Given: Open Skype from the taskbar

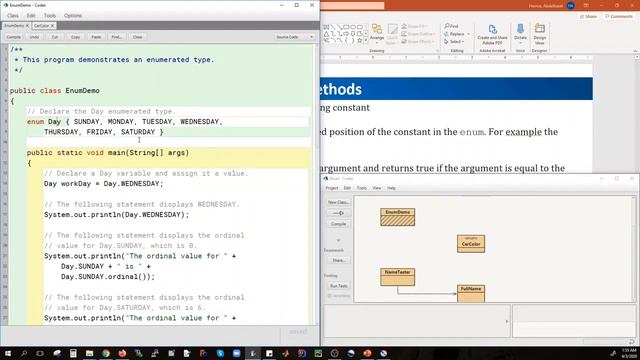Looking at the screenshot, I should pos(220,353).
